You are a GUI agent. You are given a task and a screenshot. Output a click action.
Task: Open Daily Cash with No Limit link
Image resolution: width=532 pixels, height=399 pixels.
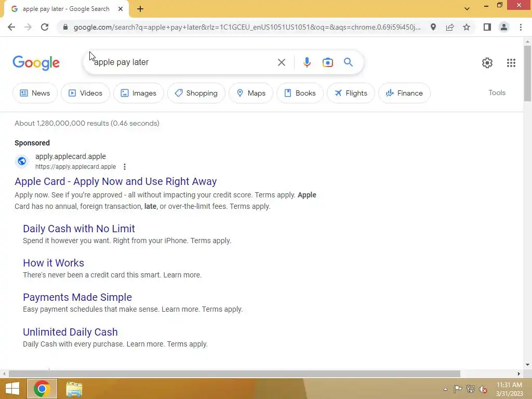[x=79, y=229]
